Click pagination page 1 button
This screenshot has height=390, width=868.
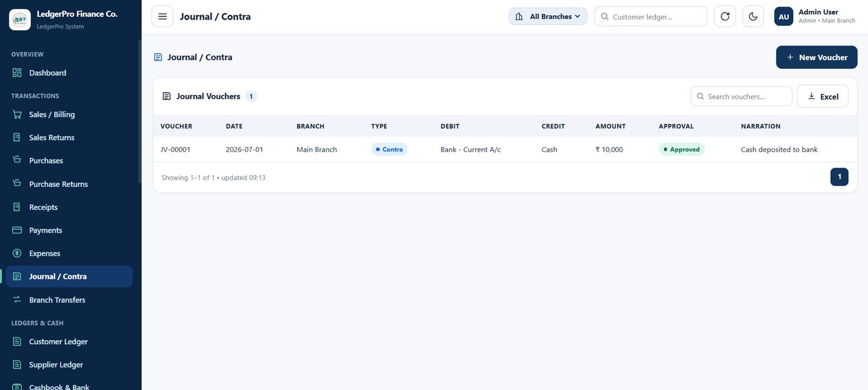point(839,177)
